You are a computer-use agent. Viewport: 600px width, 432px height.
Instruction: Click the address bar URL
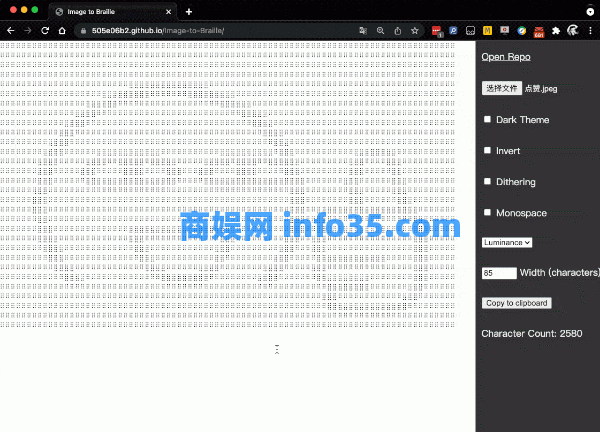158,31
